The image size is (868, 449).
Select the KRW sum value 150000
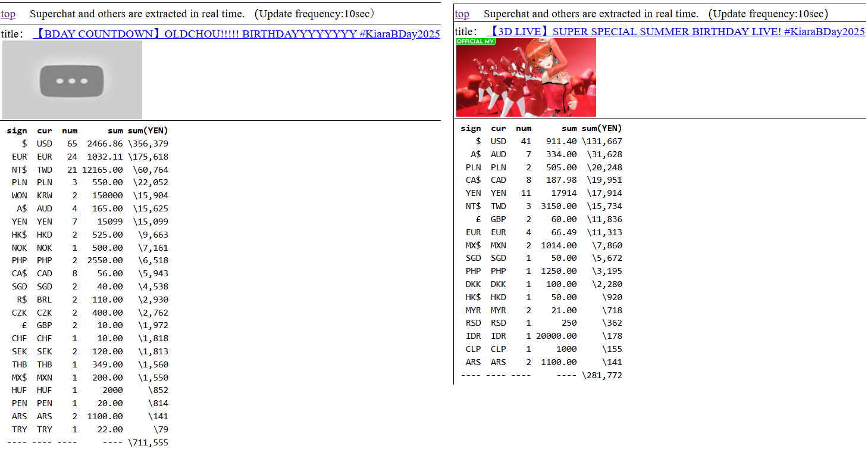pos(108,195)
